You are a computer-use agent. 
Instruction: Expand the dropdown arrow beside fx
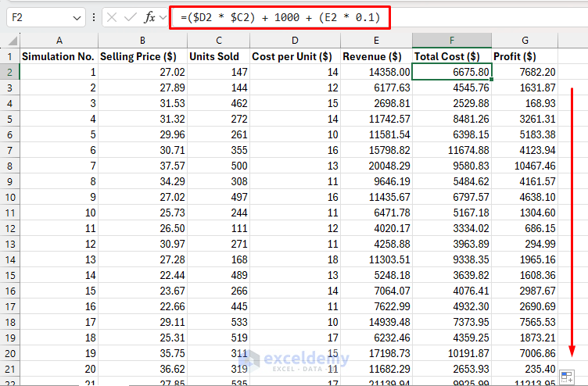pos(163,17)
